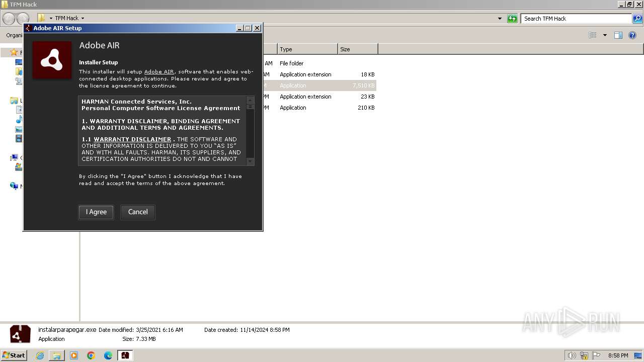Launch Microsoft Edge from the taskbar

pyautogui.click(x=108, y=355)
